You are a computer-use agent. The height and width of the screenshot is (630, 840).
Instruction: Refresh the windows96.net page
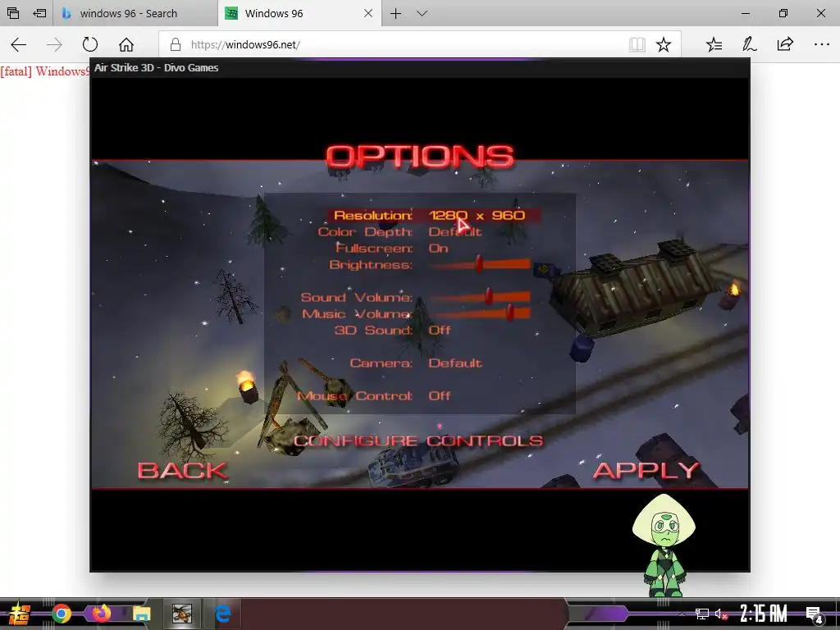click(90, 44)
